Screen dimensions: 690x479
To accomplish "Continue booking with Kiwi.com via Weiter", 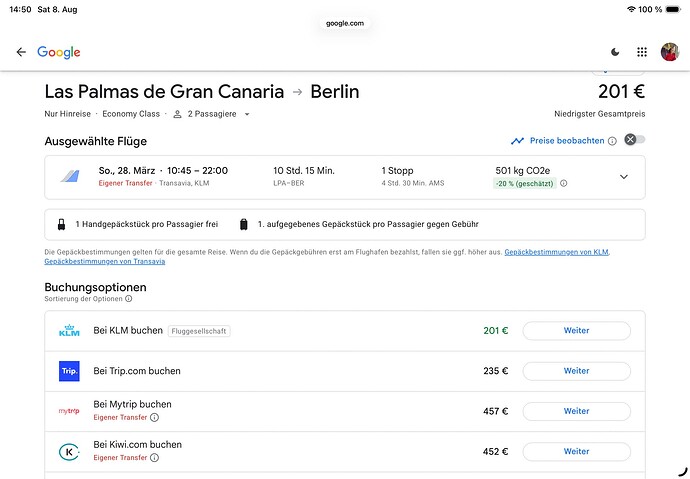I will click(x=576, y=451).
